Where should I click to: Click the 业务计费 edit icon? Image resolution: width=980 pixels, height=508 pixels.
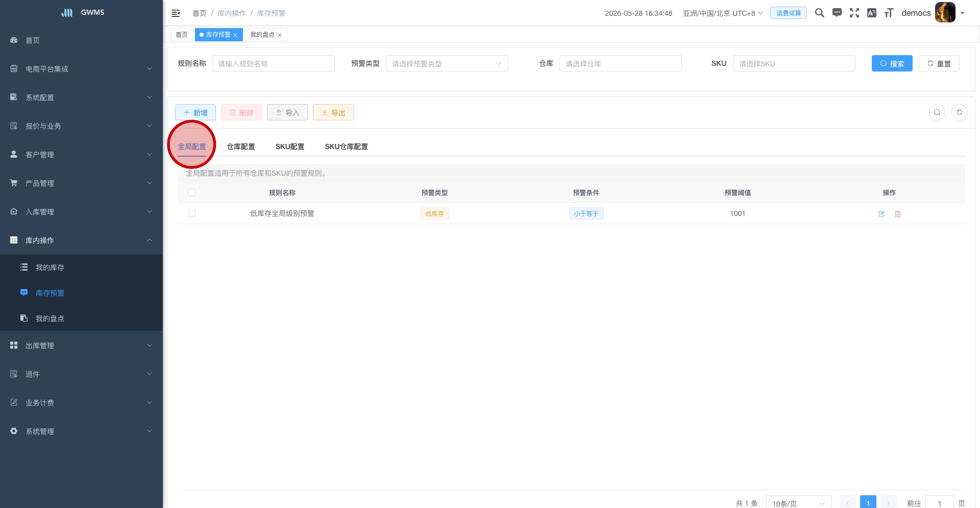pos(14,402)
